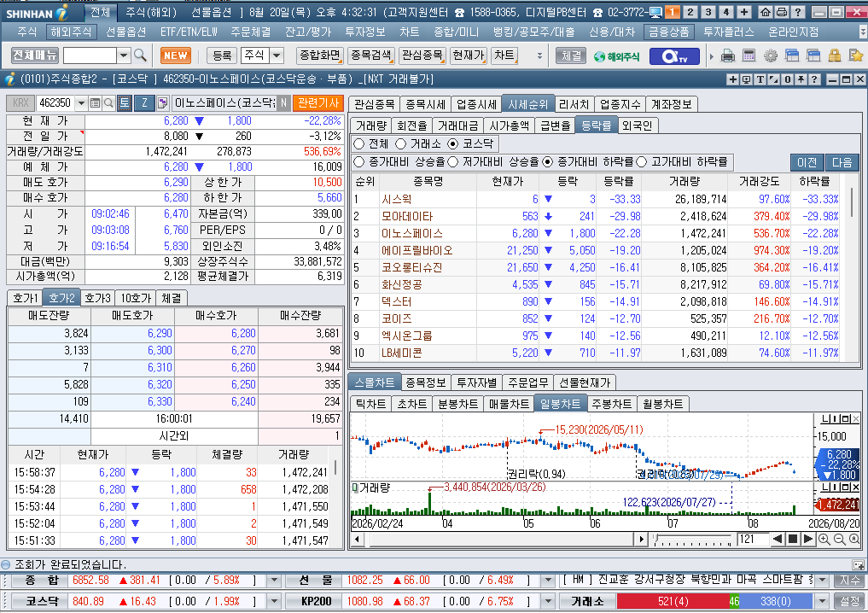Click the second gray windows layout icon
The height and width of the screenshot is (613, 868).
(813, 55)
